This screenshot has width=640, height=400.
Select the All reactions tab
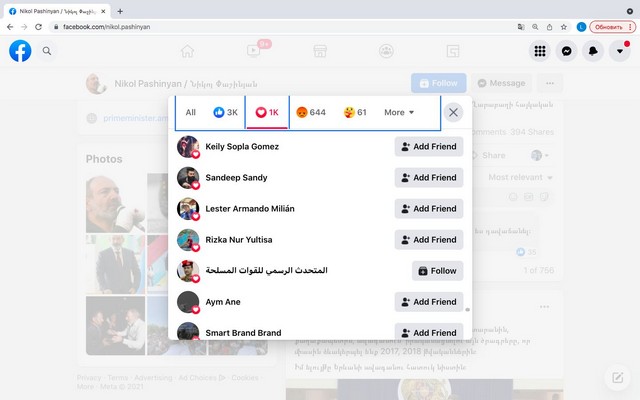coord(191,112)
